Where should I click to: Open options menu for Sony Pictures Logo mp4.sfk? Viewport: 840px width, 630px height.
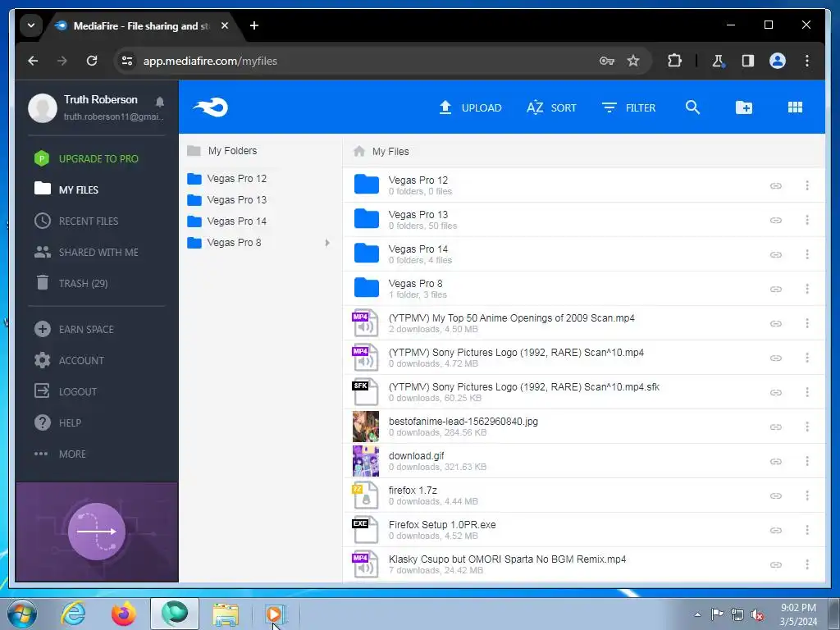pos(807,392)
